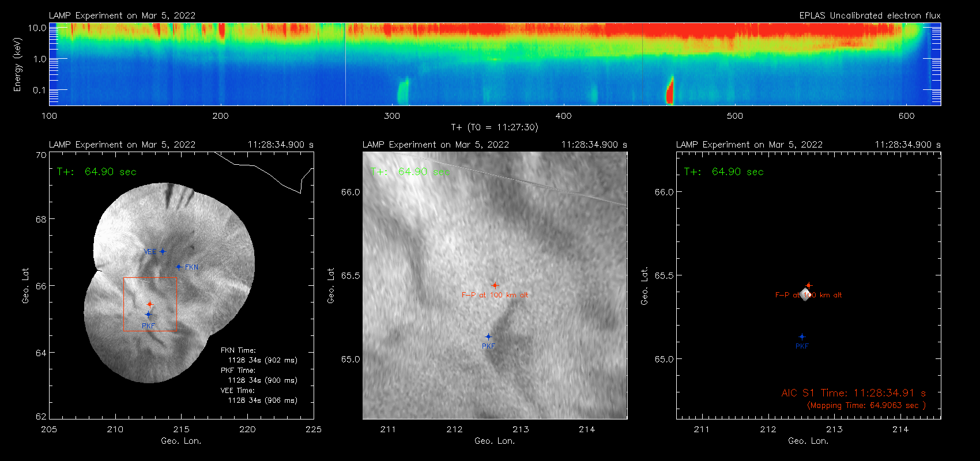The width and height of the screenshot is (980, 461).
Task: Click green "T+: 64.90 sec" in left panel
Action: [96, 172]
